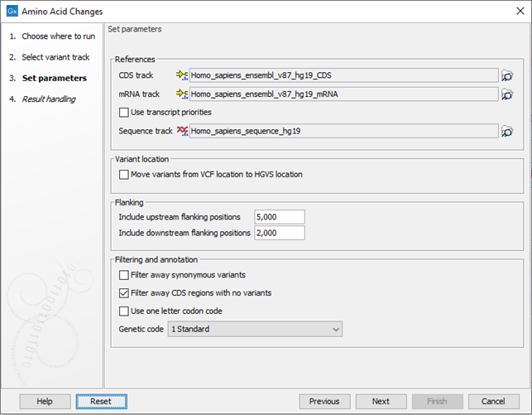This screenshot has height=415, width=532.
Task: Enable Use transcript priorities checkbox
Action: pyautogui.click(x=124, y=112)
